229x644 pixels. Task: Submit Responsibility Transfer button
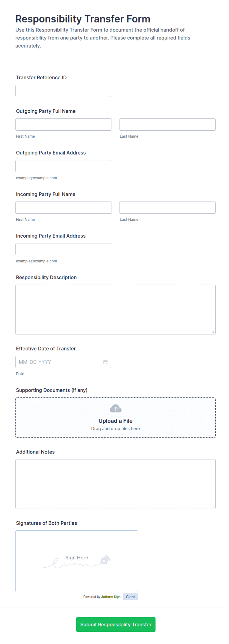click(116, 624)
